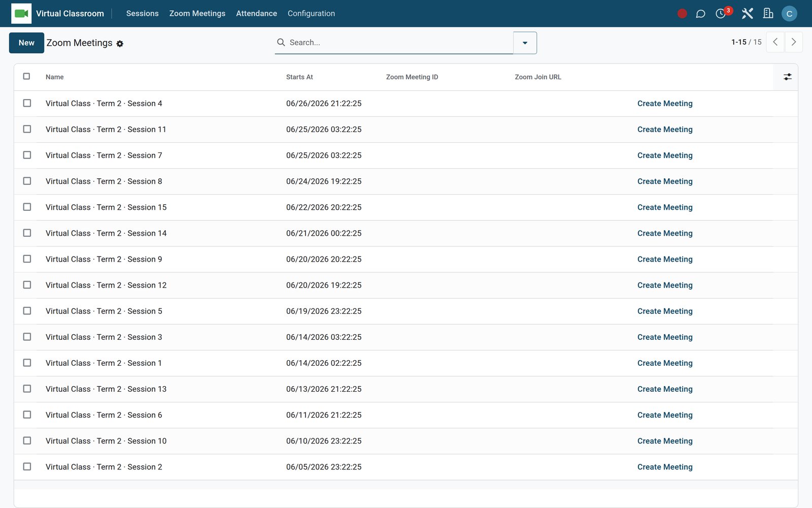Image resolution: width=812 pixels, height=508 pixels.
Task: Toggle the select-all header checkbox
Action: pos(27,76)
